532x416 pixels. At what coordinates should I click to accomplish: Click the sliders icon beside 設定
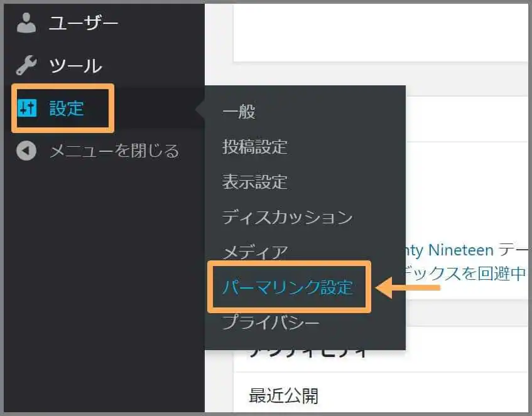[28, 108]
